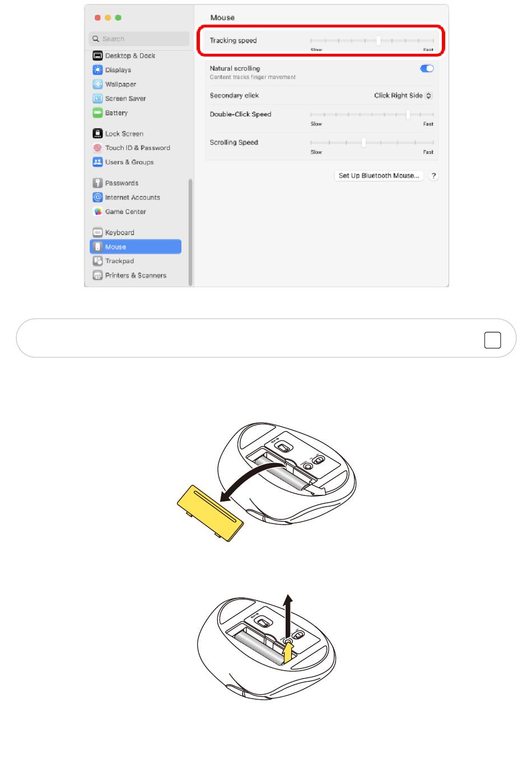Open the Printers & Scanners icon
532x772 pixels.
pos(97,275)
